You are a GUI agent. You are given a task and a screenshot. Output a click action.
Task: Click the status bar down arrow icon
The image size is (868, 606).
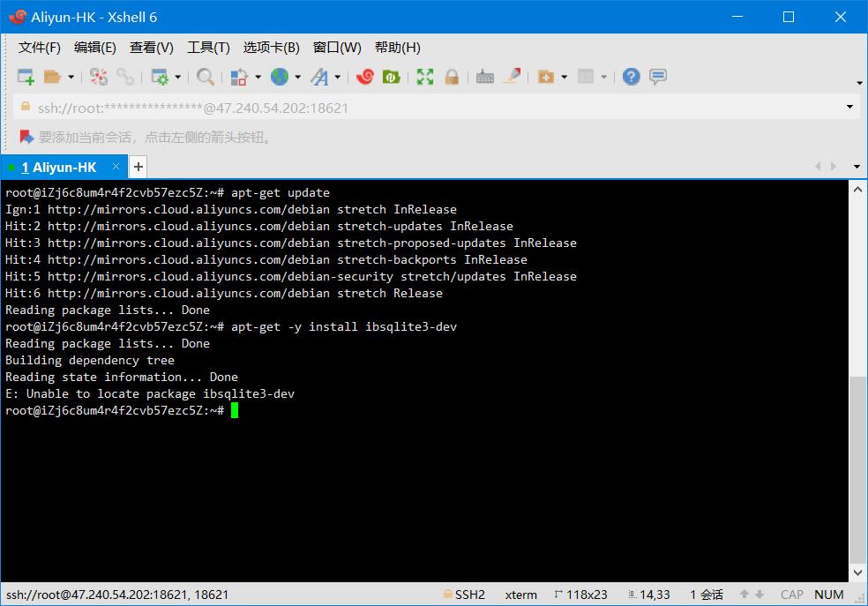(759, 594)
